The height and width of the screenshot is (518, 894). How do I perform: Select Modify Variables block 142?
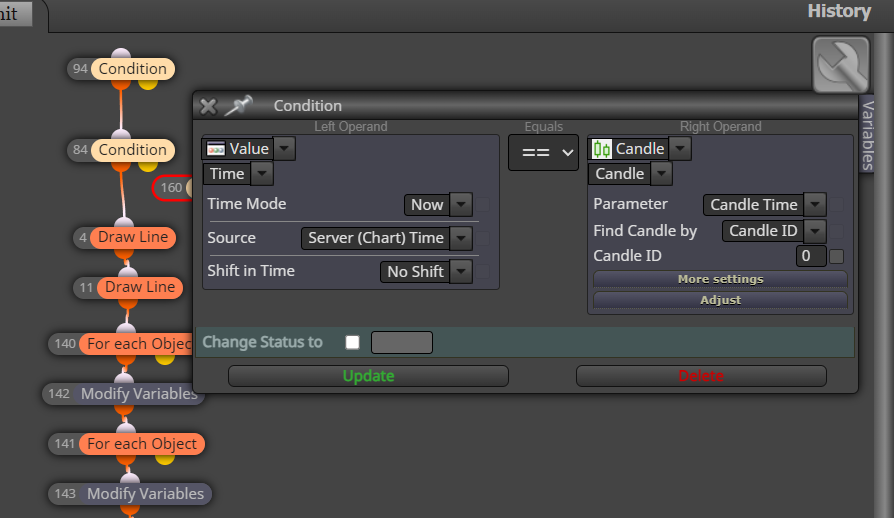(139, 394)
